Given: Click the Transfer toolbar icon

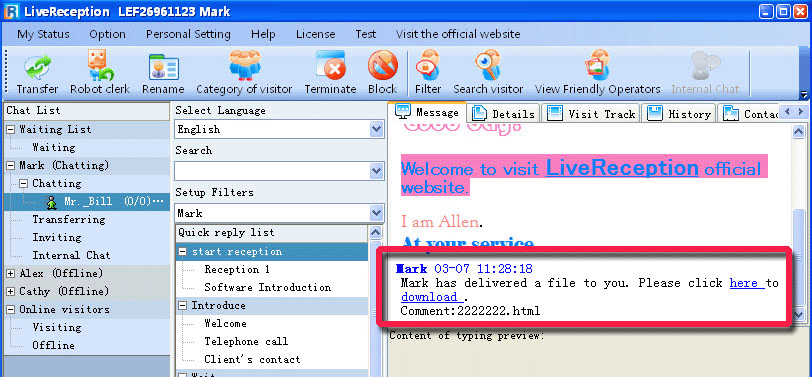Looking at the screenshot, I should 37,67.
